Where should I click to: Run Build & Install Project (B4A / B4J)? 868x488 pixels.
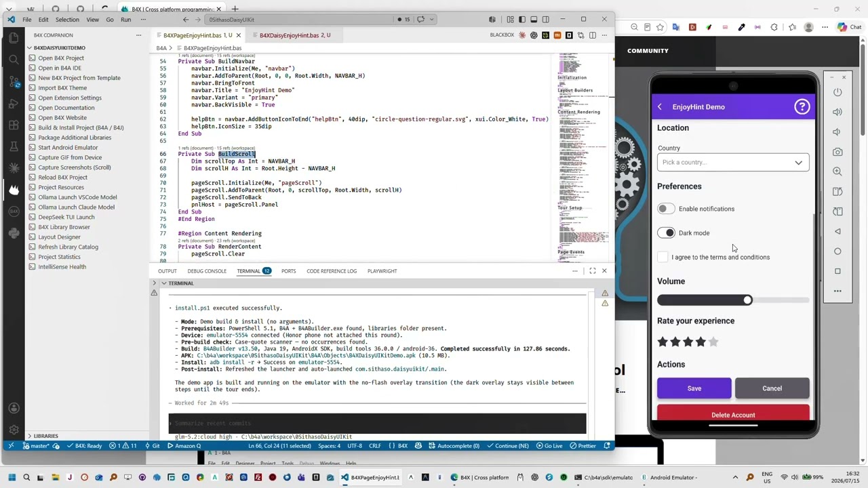coord(81,127)
